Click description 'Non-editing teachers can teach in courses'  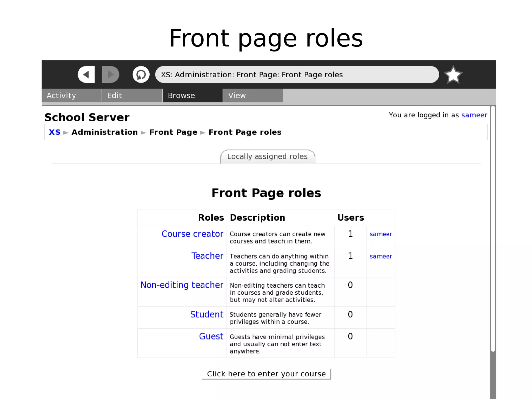(x=277, y=293)
